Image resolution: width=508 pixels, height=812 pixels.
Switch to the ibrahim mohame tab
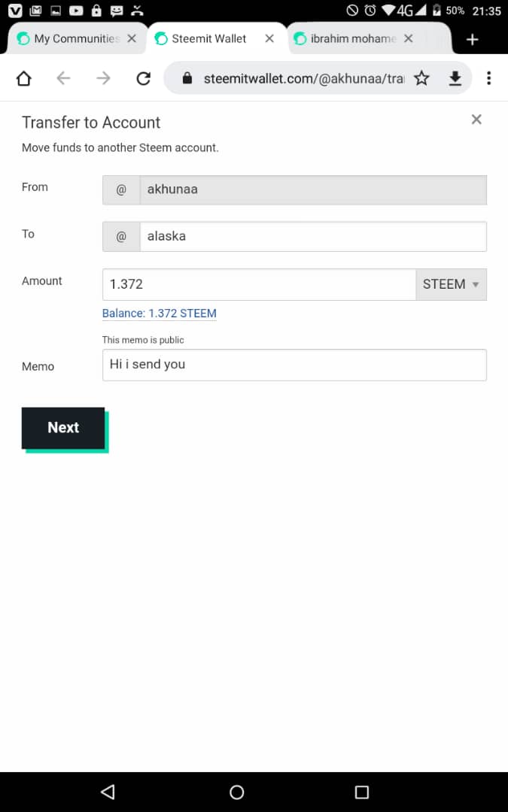[352, 39]
